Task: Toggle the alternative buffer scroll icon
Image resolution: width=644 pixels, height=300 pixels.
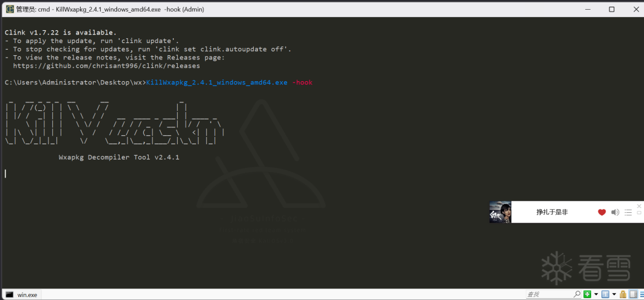Action: [x=633, y=295]
